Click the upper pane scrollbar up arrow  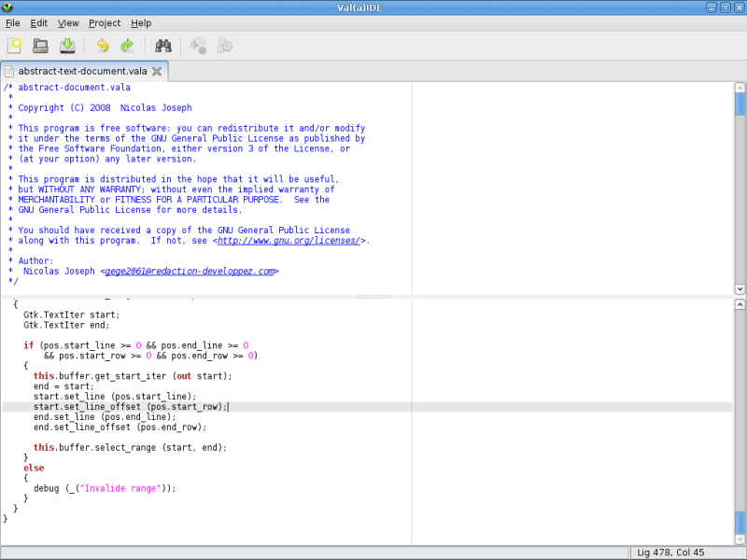[x=740, y=88]
